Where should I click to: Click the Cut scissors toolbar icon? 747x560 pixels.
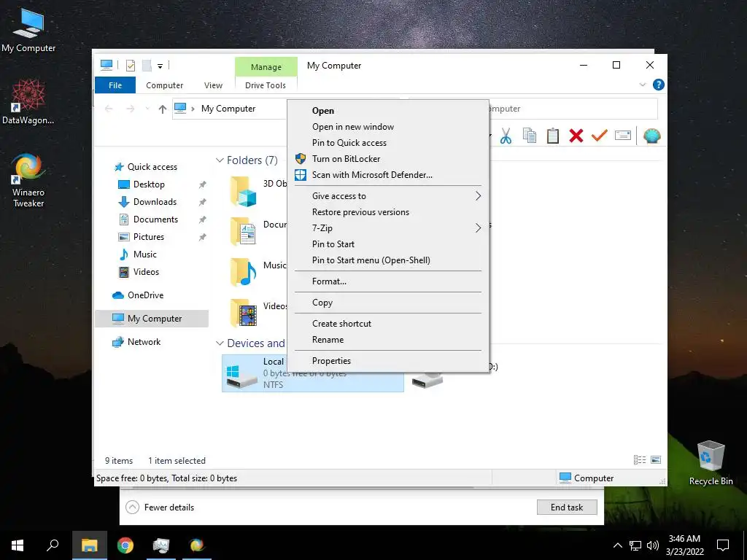pyautogui.click(x=506, y=136)
